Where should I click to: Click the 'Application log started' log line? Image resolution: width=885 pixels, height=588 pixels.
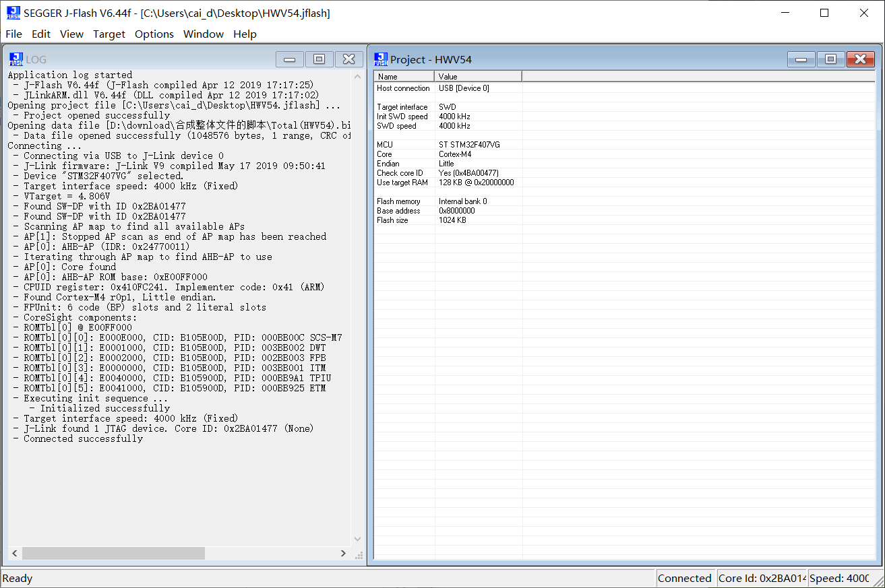pyautogui.click(x=70, y=75)
